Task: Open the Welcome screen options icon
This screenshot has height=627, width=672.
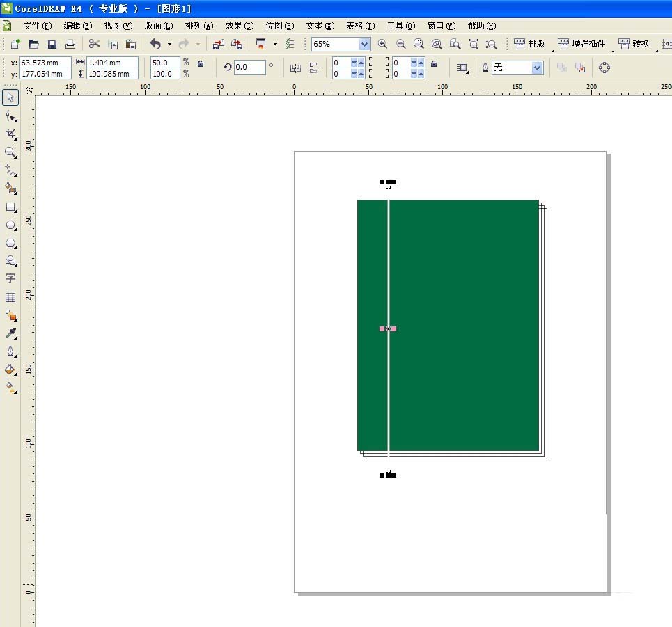Action: (290, 44)
